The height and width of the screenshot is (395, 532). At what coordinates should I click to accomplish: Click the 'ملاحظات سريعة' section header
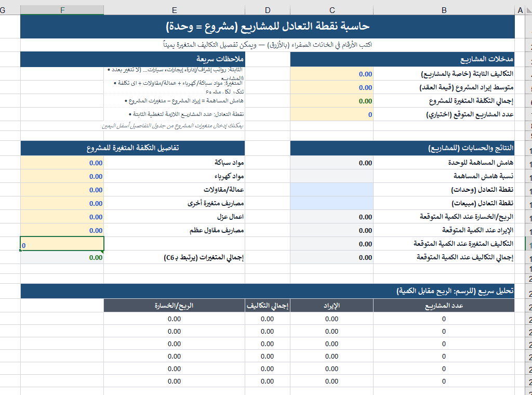(x=132, y=59)
